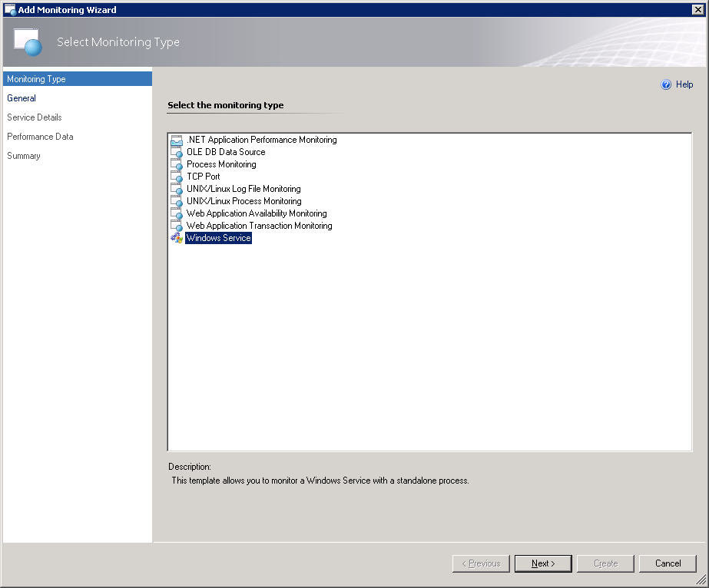
Task: Click the Windows Service flag icon
Action: coord(176,239)
